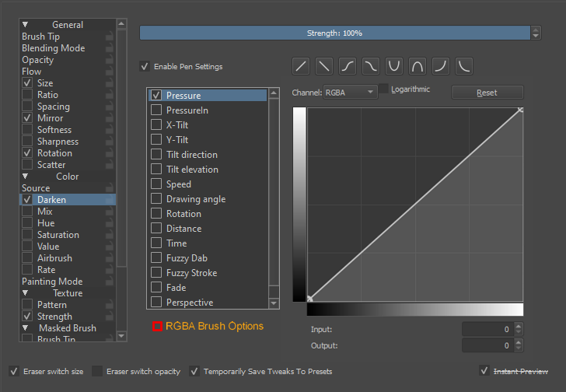This screenshot has height=392, width=566.
Task: Check the Speed sensor option
Action: point(156,184)
